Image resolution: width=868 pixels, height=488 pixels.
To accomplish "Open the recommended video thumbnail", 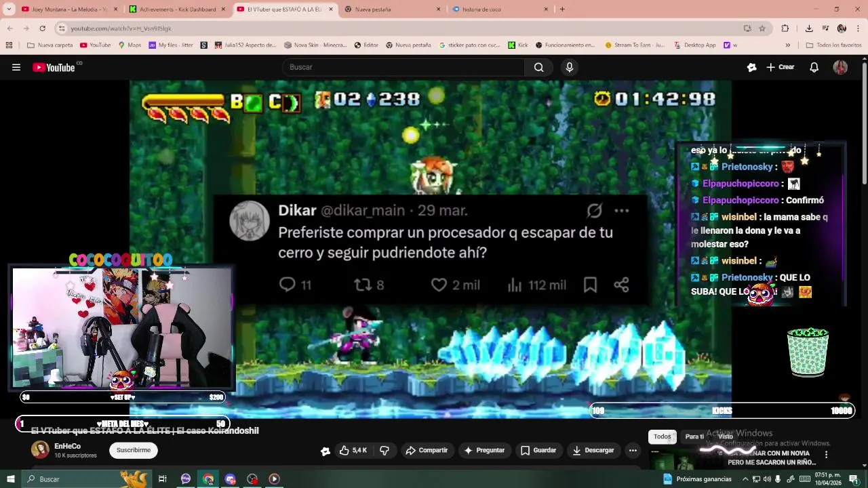I will [685, 461].
